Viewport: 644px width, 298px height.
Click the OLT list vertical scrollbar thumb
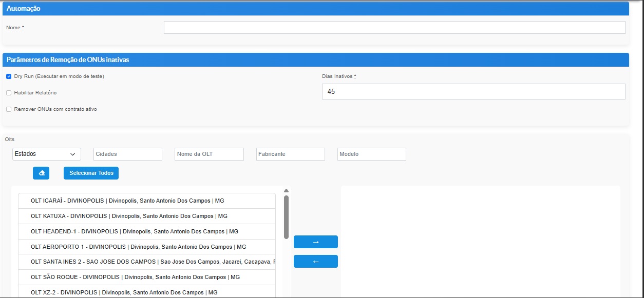(x=286, y=216)
